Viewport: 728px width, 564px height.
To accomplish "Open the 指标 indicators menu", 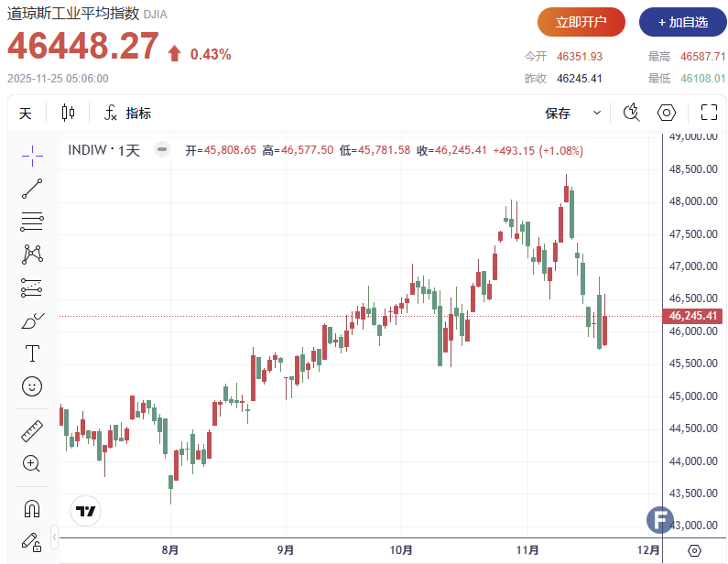I will [x=128, y=113].
